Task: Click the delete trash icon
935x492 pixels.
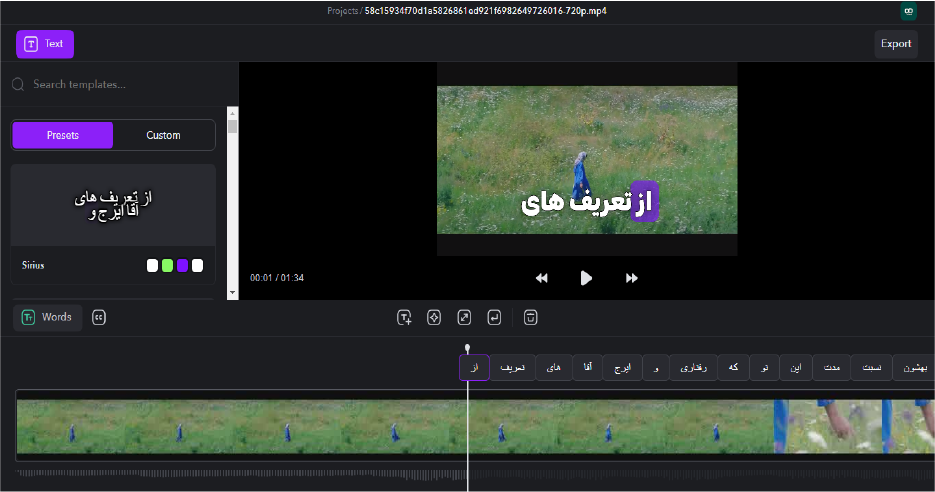Action: [531, 318]
